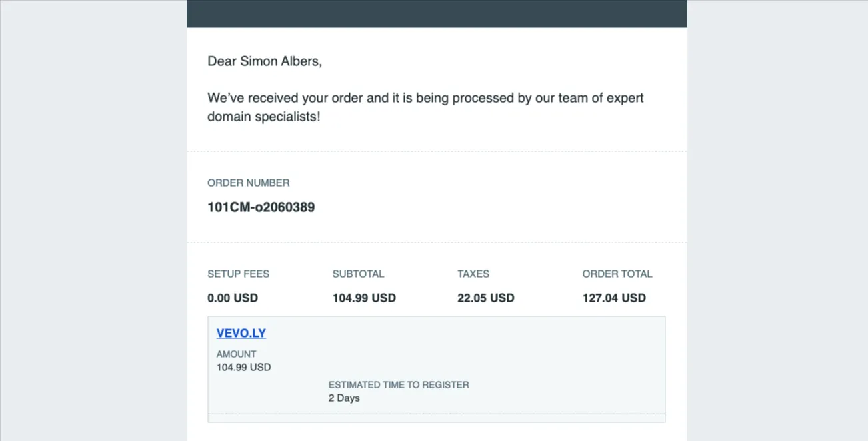
Task: Select the ORDER TOTAL heading
Action: coord(617,274)
